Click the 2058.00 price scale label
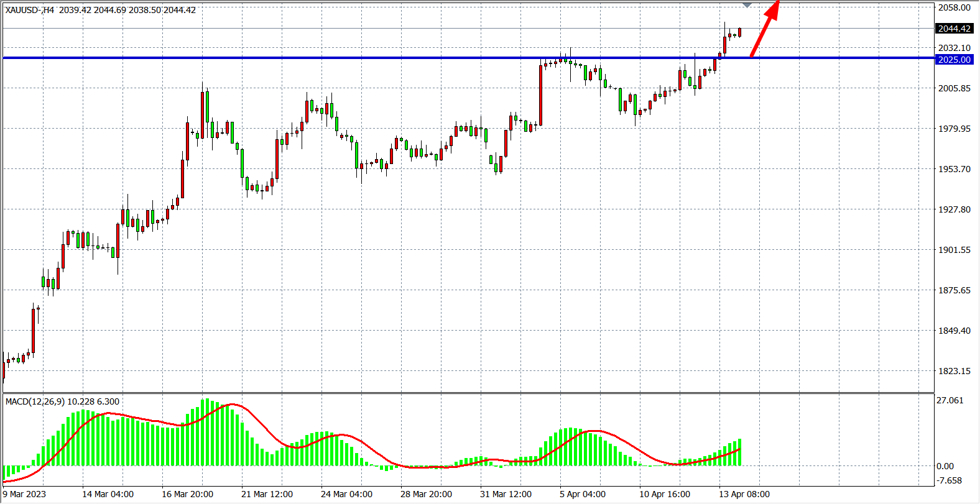This screenshot has height=504, width=980. pyautogui.click(x=954, y=7)
